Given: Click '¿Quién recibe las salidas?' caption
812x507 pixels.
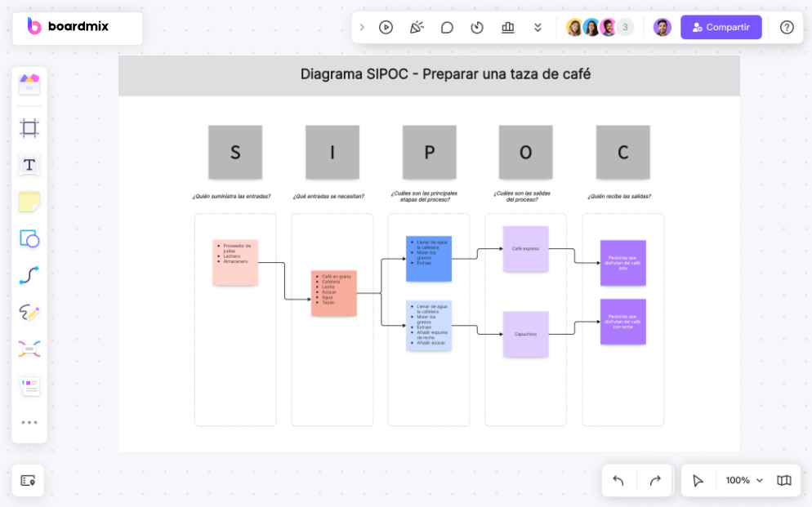Looking at the screenshot, I should click(619, 196).
